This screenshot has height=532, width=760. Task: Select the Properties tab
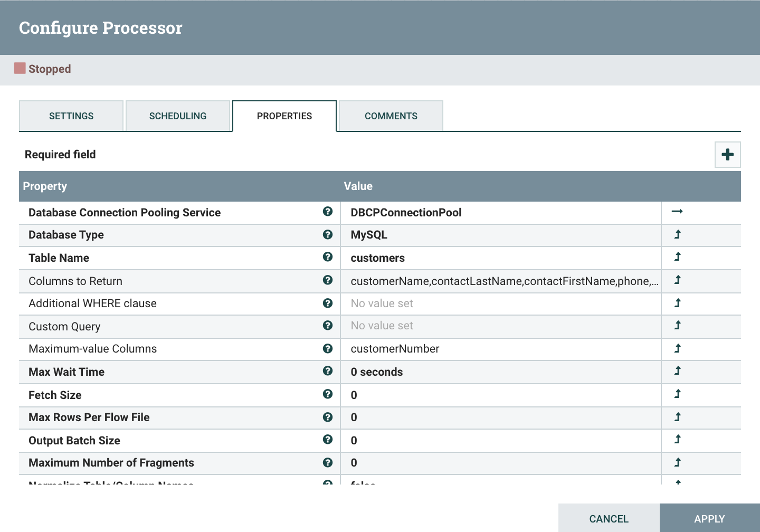[x=284, y=116]
